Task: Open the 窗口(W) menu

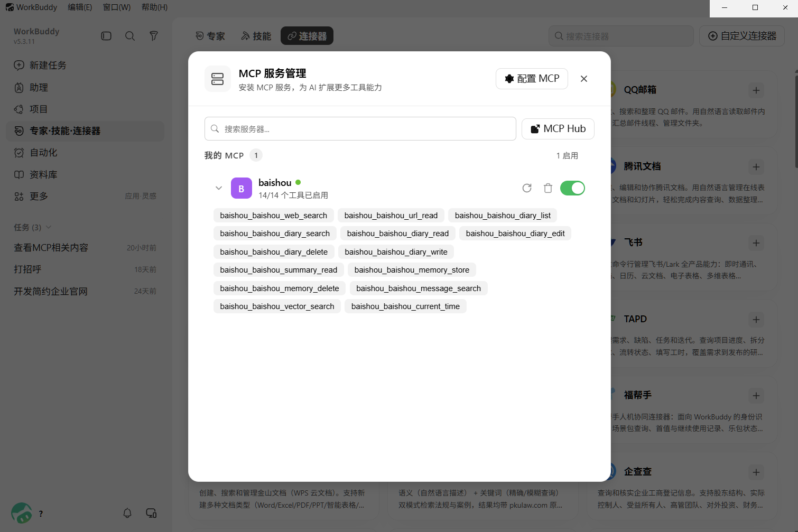Action: [117, 7]
